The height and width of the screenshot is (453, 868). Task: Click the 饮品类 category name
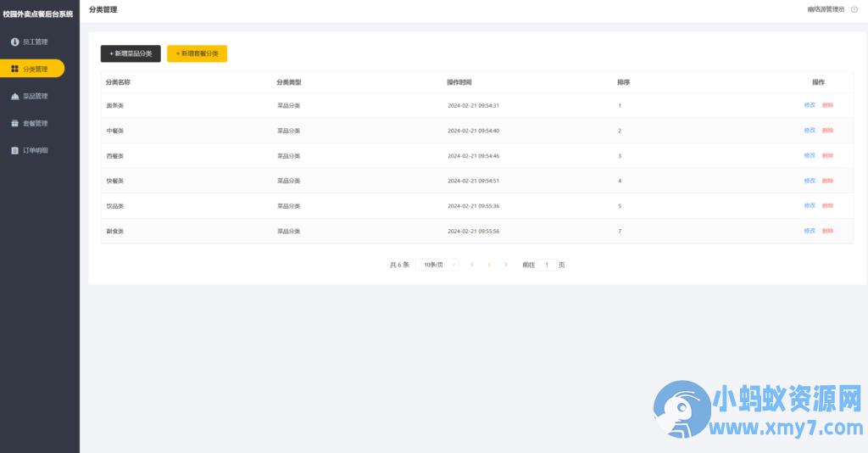[115, 206]
